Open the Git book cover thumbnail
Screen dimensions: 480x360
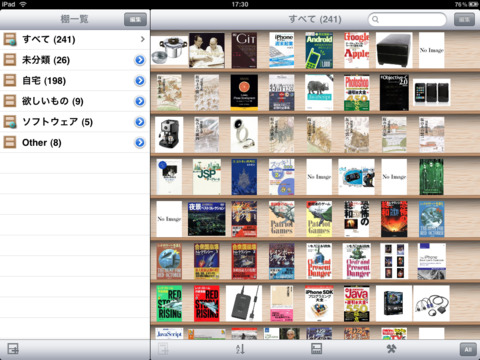[x=244, y=51]
